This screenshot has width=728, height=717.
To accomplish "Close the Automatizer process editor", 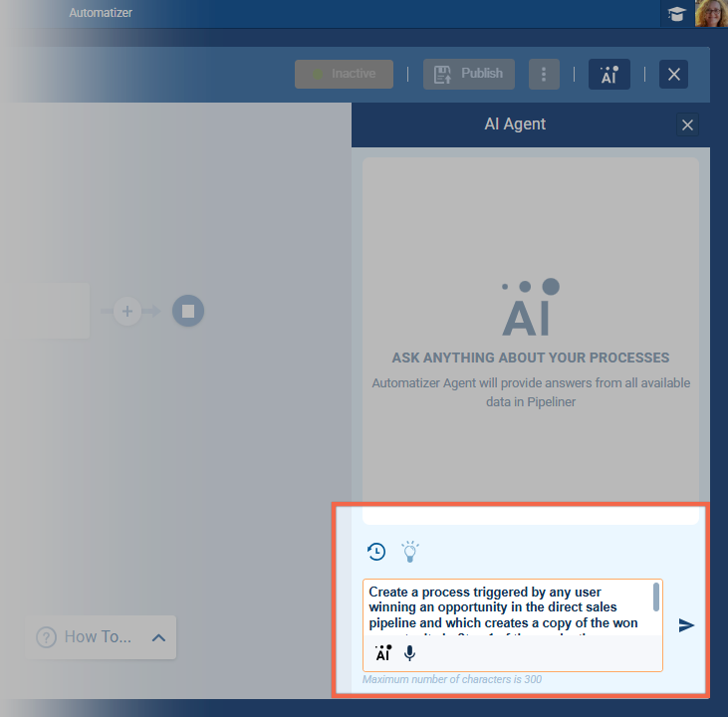I will pos(673,74).
